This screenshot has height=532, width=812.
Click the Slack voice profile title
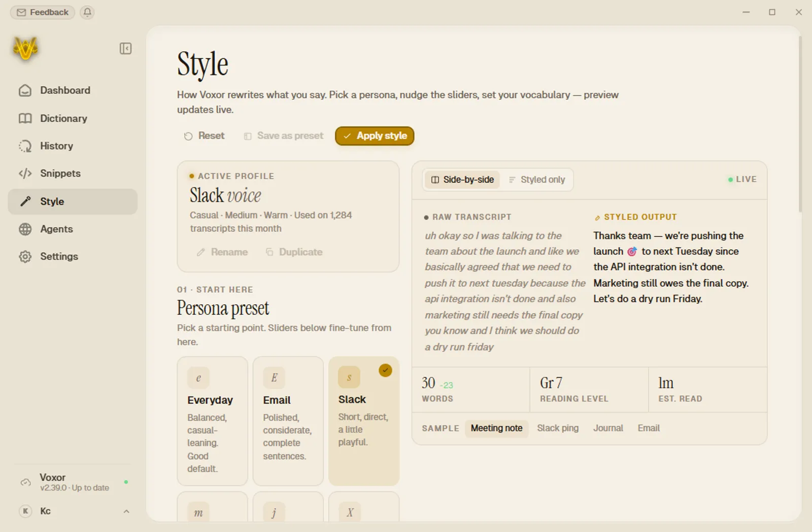point(225,196)
